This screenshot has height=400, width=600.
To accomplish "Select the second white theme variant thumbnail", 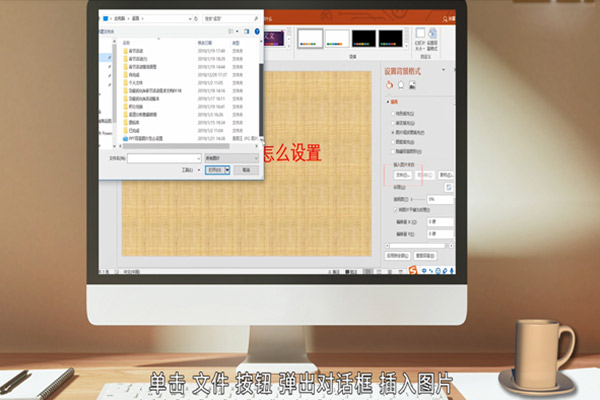I will (x=337, y=38).
